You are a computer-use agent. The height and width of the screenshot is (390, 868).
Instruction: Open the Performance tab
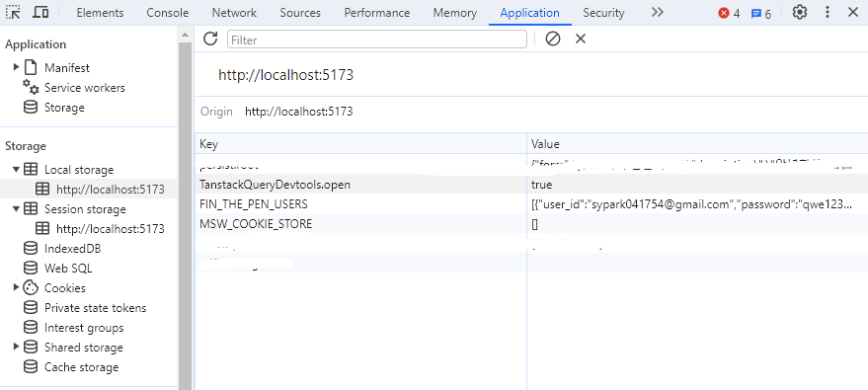pos(377,13)
